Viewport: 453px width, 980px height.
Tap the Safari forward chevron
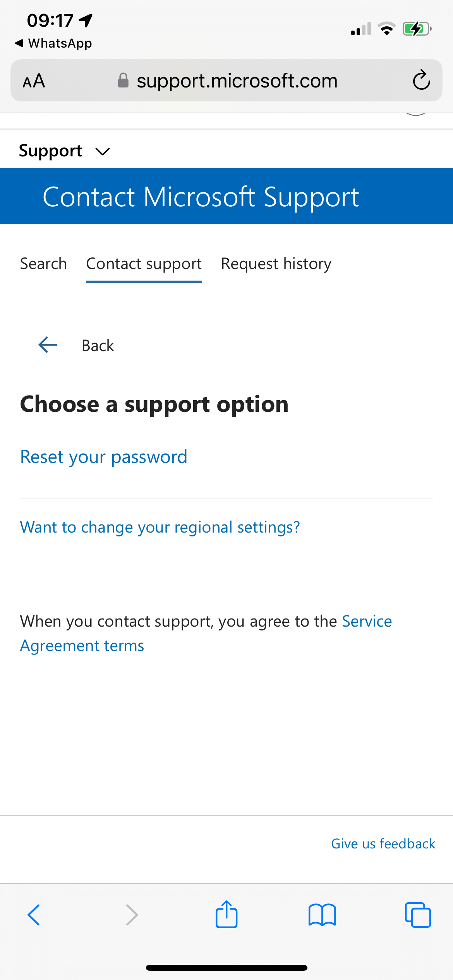click(x=132, y=915)
